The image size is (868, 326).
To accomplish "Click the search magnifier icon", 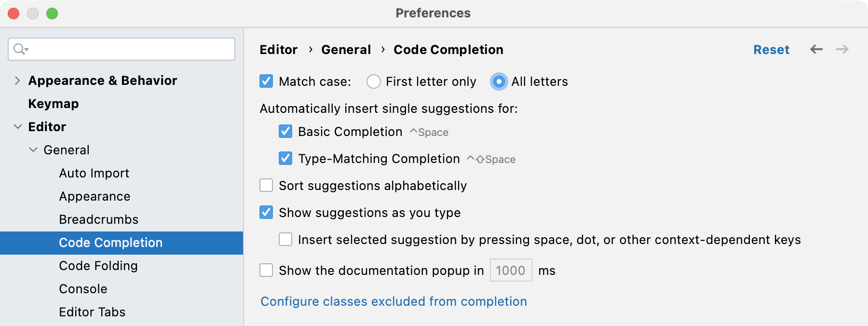I will pos(21,49).
